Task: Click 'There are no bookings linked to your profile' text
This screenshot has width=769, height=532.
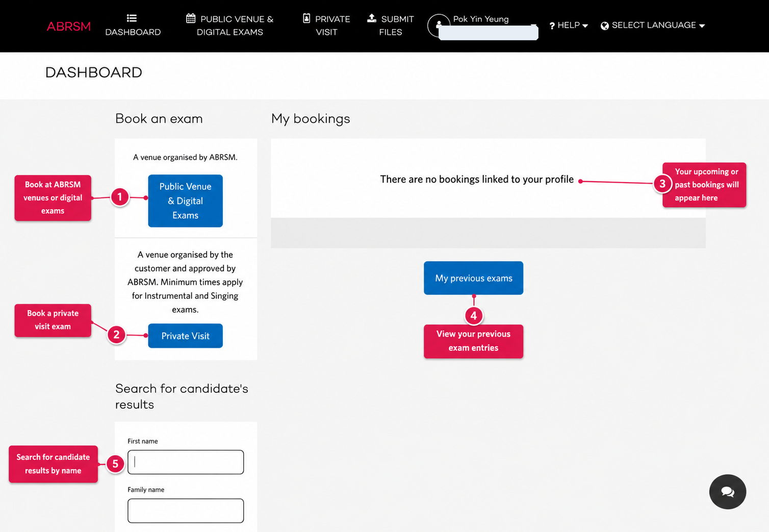Action: click(477, 180)
